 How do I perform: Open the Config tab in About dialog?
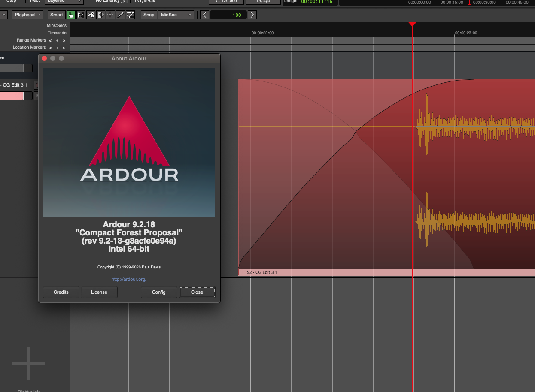click(x=158, y=292)
